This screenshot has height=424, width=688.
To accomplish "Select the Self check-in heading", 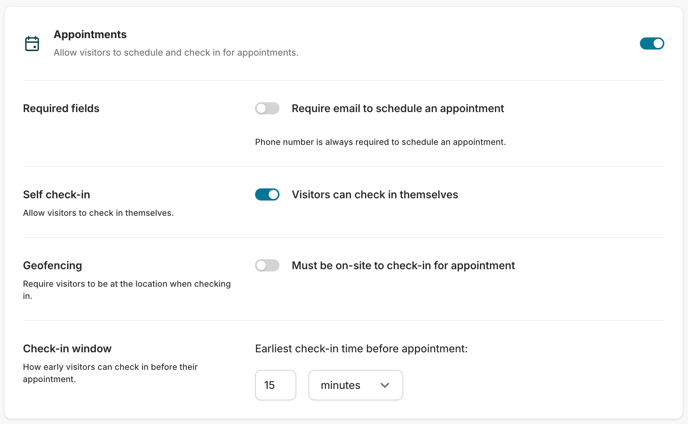I will coord(56,195).
